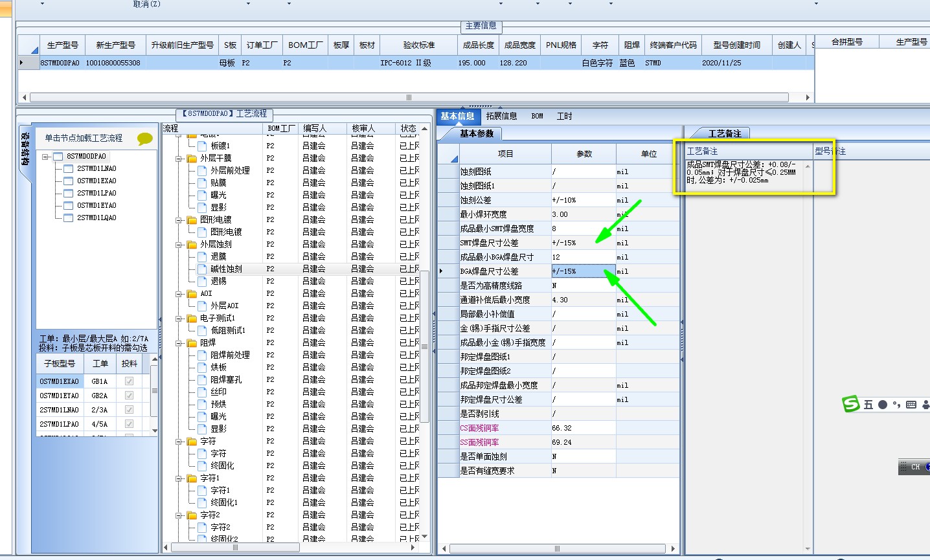Click the BGA焊盘尺寸公差 value cell +/-15%

[x=584, y=271]
